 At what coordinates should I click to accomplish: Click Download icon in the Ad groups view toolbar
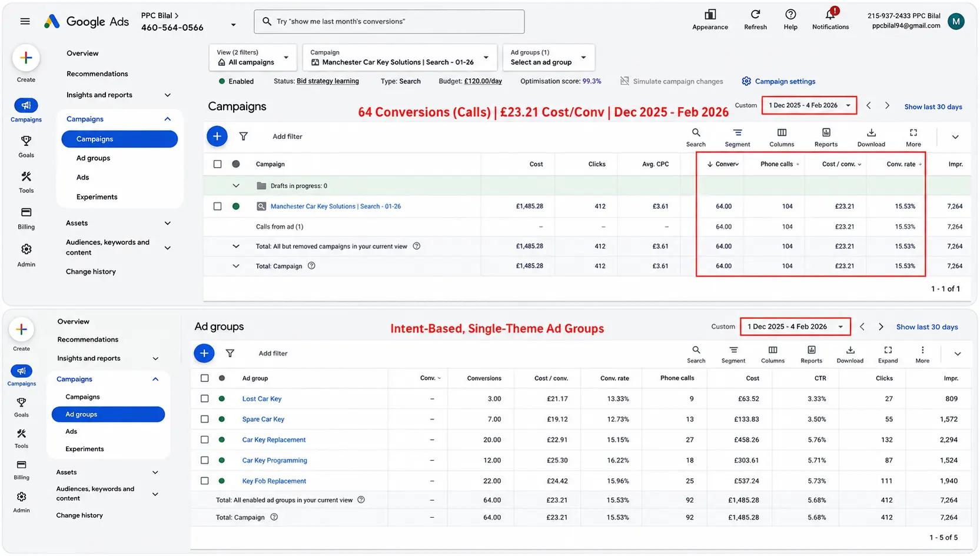pyautogui.click(x=850, y=350)
